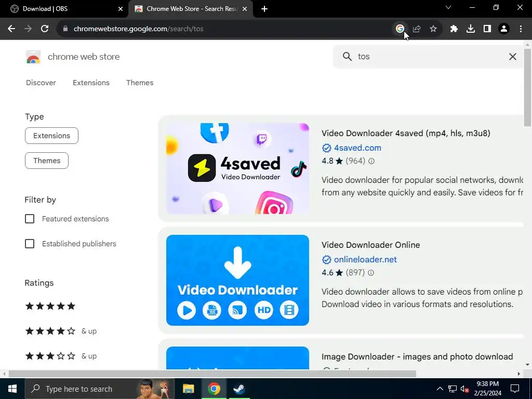Open the Extensions puzzle-piece menu
532x399 pixels.
454,29
